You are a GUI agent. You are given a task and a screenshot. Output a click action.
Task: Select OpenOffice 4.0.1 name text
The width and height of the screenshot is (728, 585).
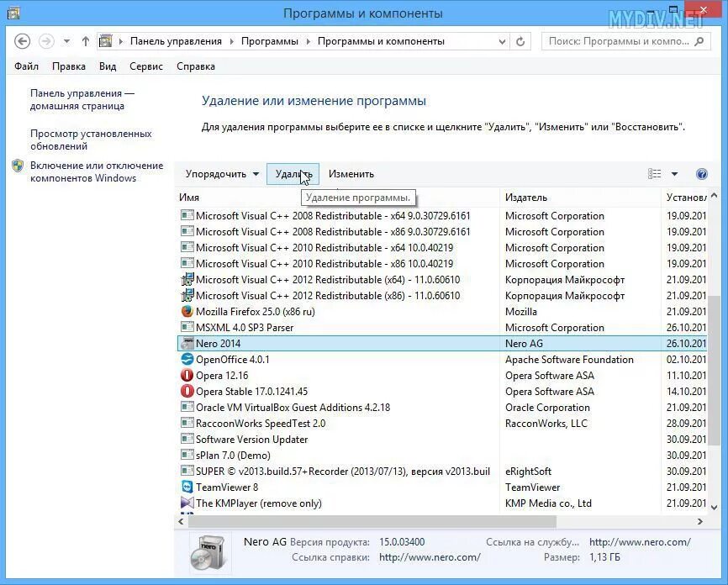coord(233,360)
